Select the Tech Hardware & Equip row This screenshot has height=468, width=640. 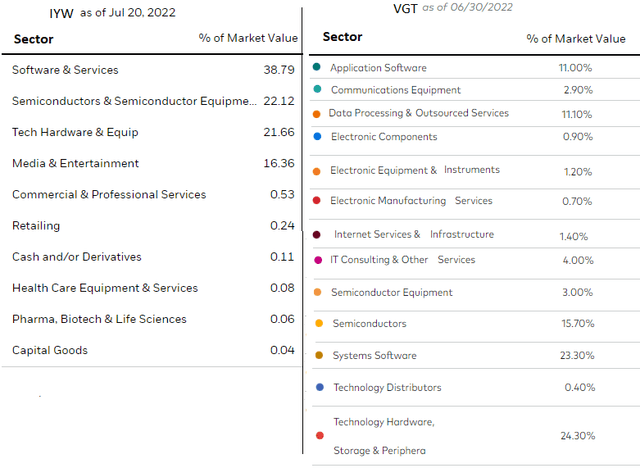coord(75,132)
